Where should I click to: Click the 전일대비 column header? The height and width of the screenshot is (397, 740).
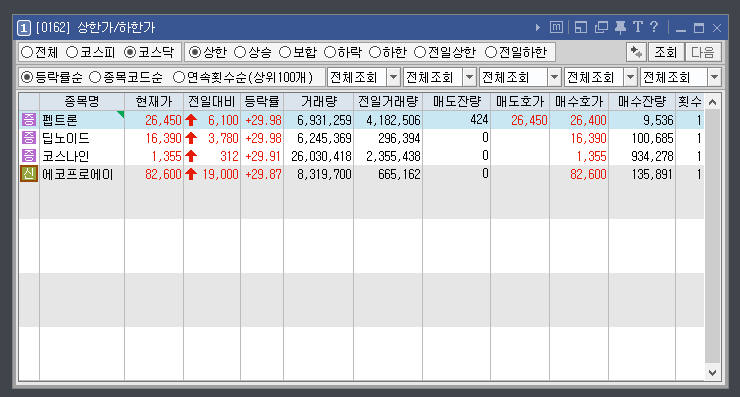pos(212,101)
